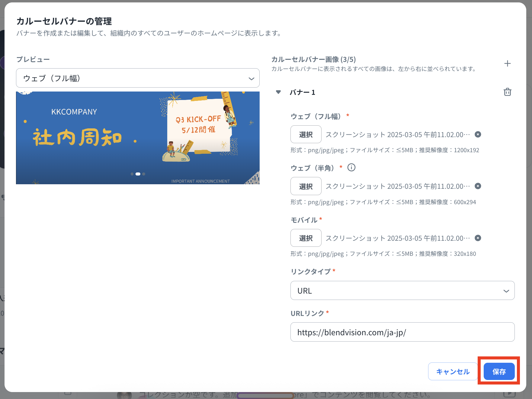This screenshot has width=532, height=399.
Task: Click the banner preview image
Action: click(138, 138)
